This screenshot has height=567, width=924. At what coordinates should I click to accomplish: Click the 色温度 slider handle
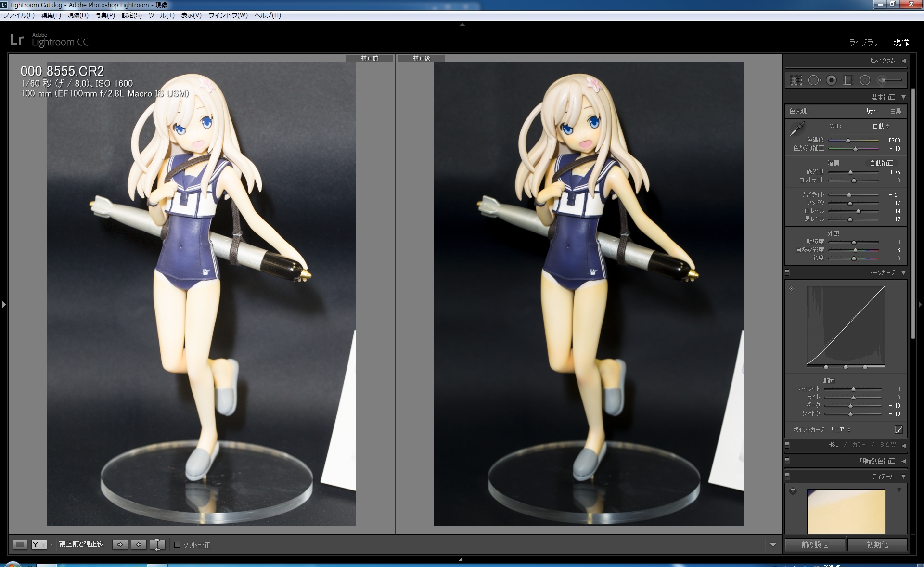pyautogui.click(x=848, y=141)
